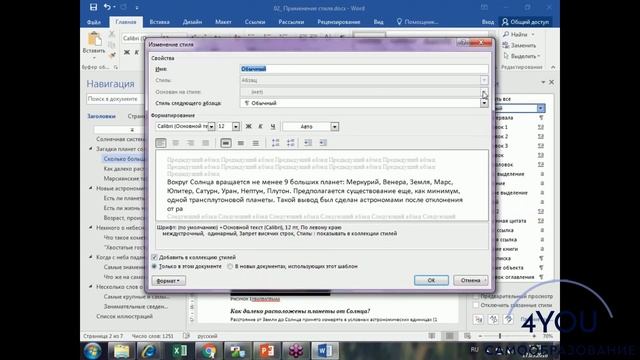Click zoom-in plus button in status bar
Viewport: 640px width, 360px height.
534,336
